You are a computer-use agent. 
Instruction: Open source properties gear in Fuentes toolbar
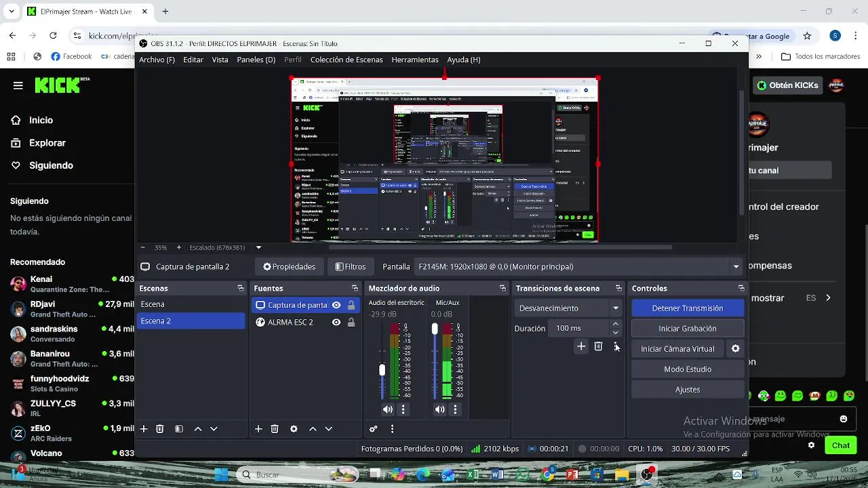pos(294,429)
